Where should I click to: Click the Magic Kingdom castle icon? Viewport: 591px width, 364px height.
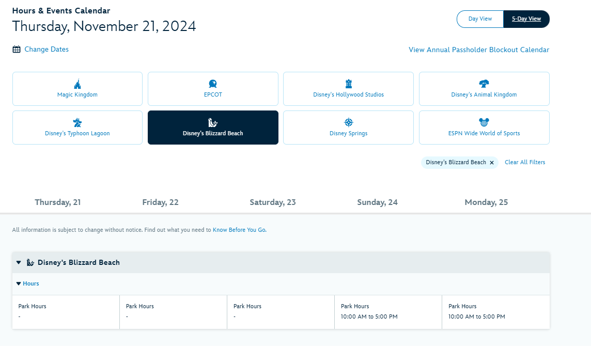(x=77, y=84)
